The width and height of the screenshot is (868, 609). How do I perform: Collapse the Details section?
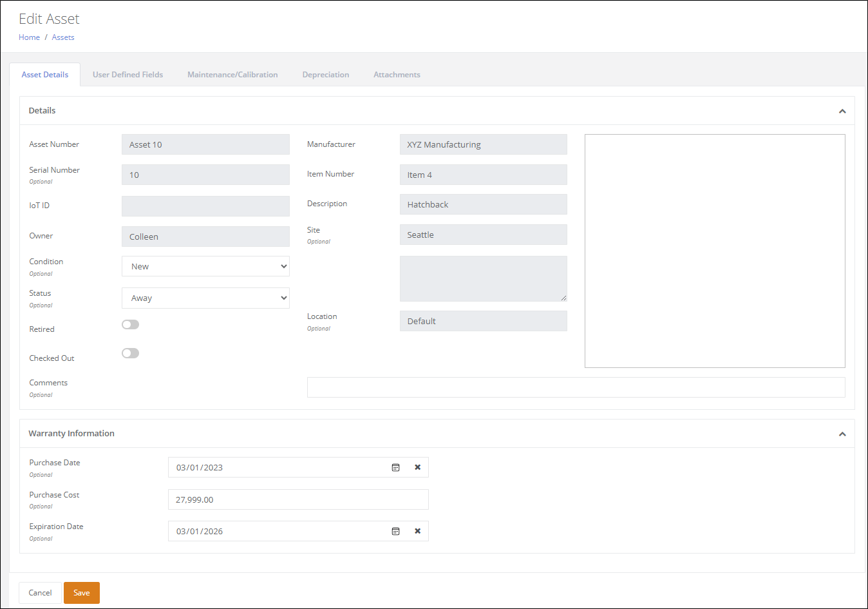click(x=842, y=111)
